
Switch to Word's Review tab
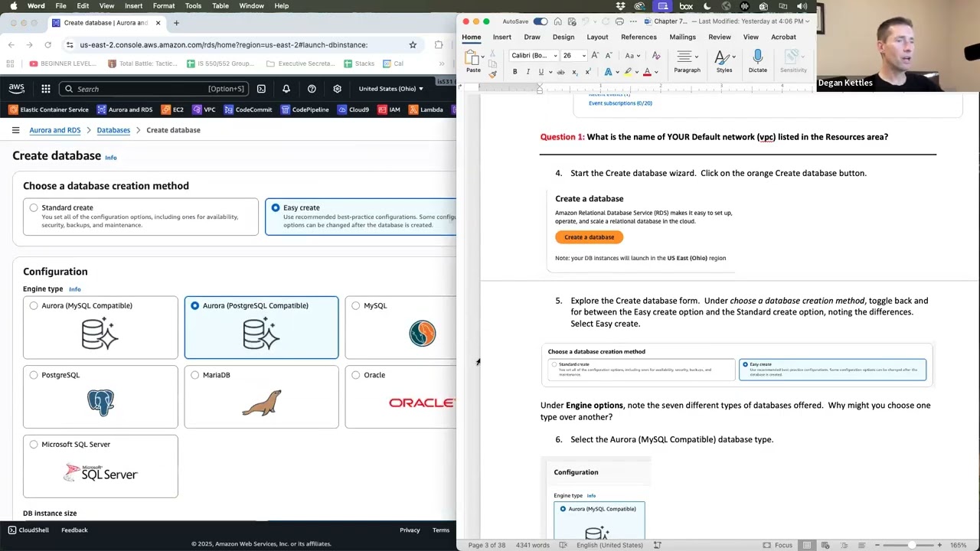[x=719, y=37]
